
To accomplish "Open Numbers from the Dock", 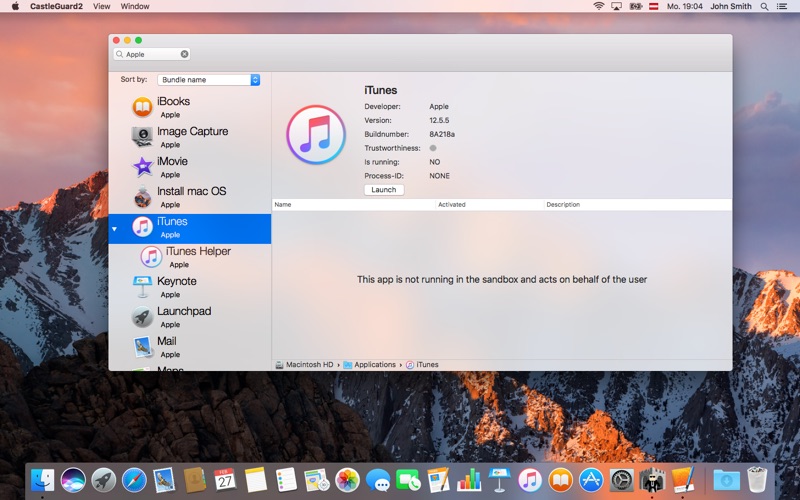I will click(469, 480).
